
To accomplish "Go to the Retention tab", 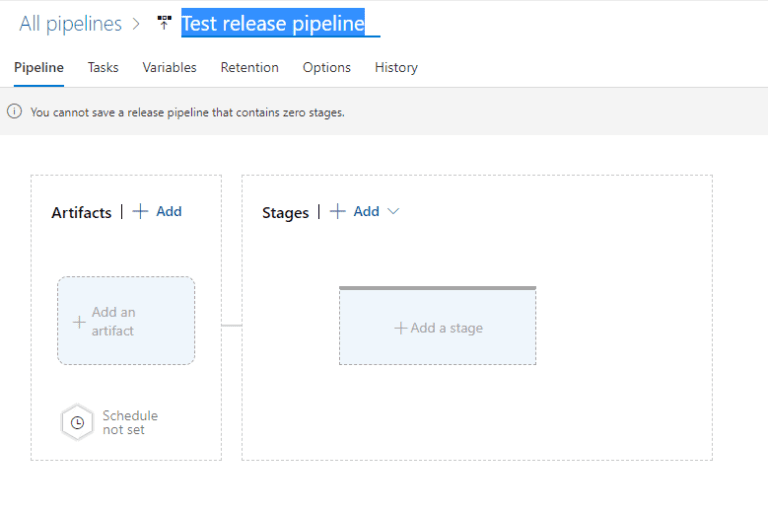I will click(249, 67).
